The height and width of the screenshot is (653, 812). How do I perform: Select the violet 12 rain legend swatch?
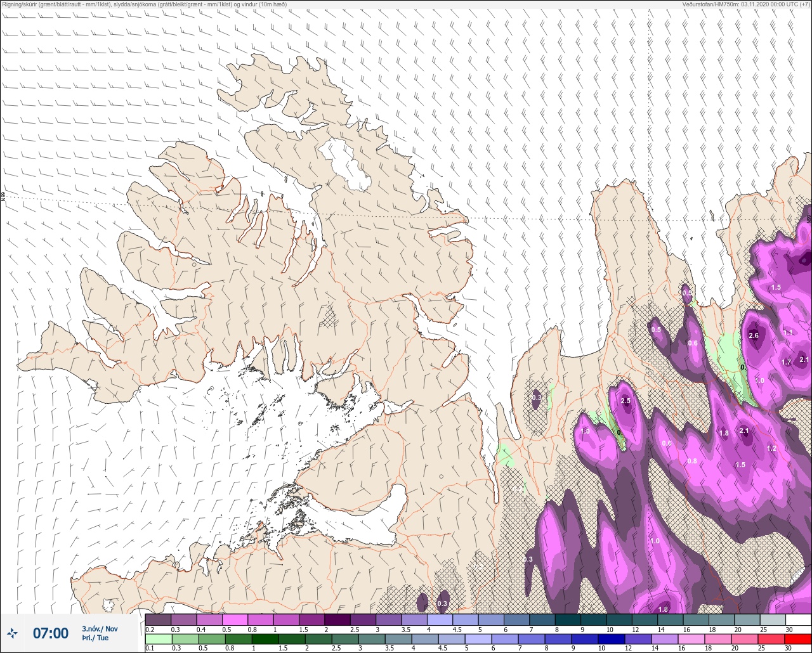tap(639, 638)
